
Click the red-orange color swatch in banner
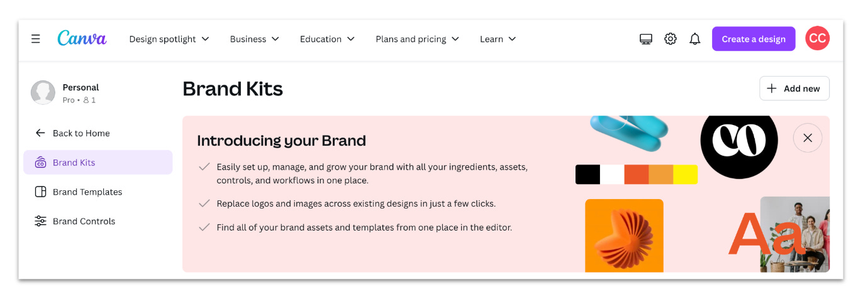[636, 175]
